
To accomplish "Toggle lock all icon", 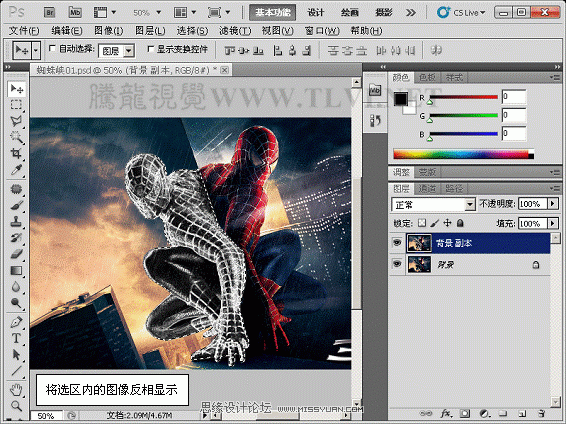I will 460,223.
